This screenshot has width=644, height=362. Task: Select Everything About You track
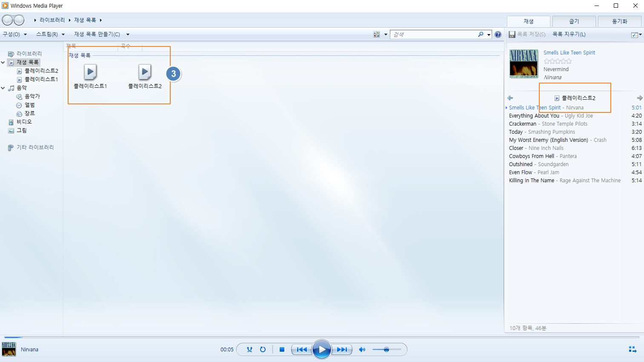point(575,116)
